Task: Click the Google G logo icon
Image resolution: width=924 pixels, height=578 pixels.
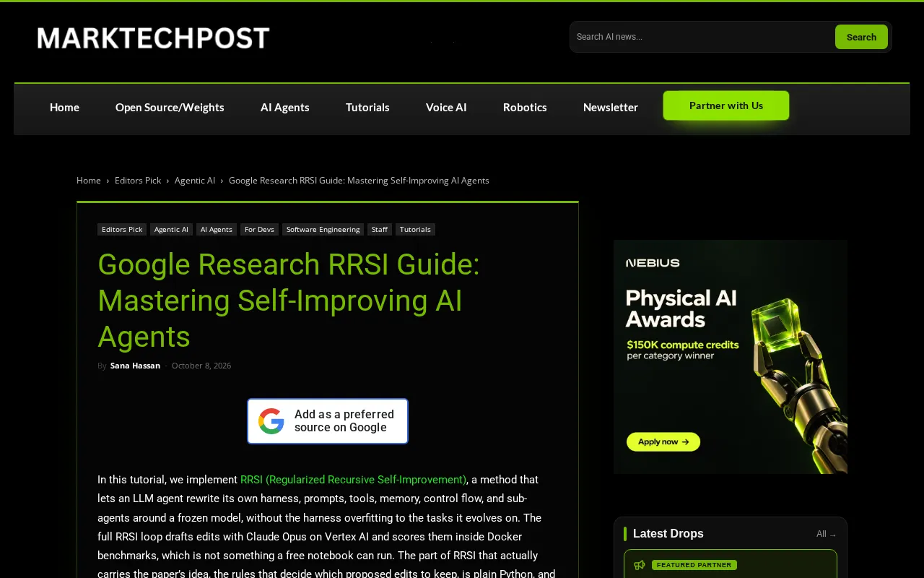Action: [271, 421]
